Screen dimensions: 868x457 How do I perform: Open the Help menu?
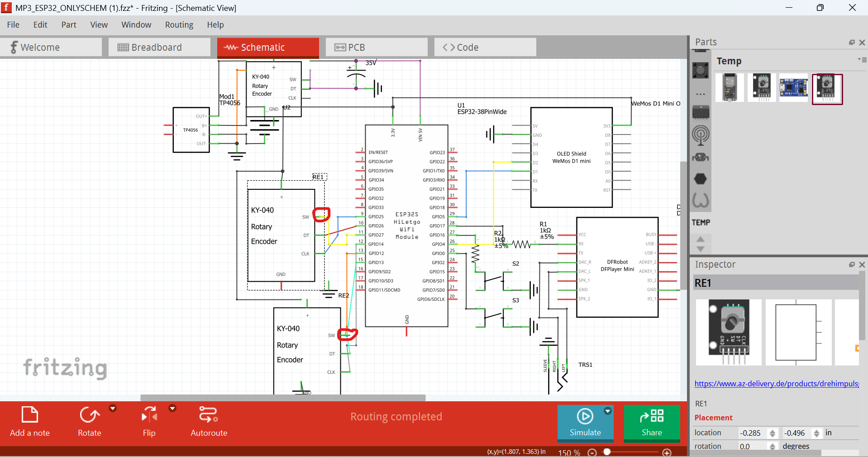tap(215, 25)
